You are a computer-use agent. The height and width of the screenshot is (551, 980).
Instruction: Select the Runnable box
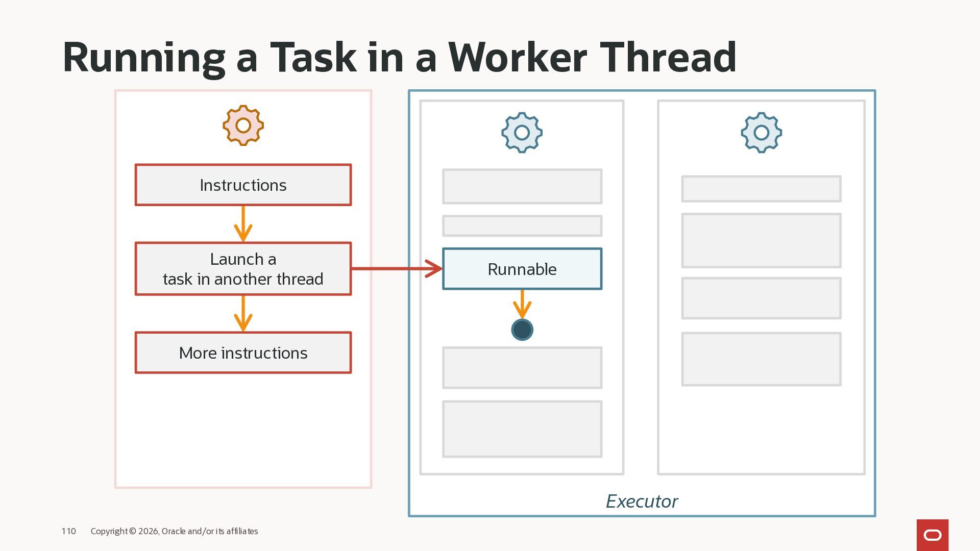(x=522, y=269)
